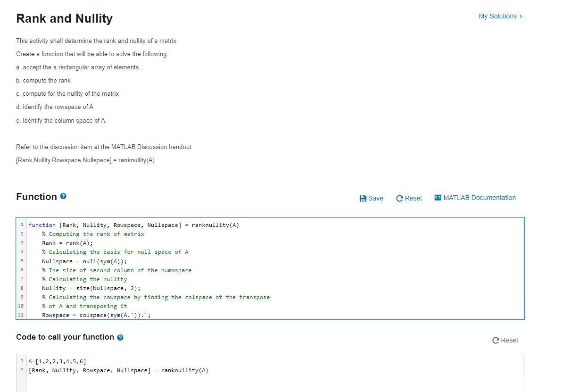This screenshot has width=588, height=392.
Task: Click the '% Calculating the nullity' comment line
Action: click(x=84, y=279)
